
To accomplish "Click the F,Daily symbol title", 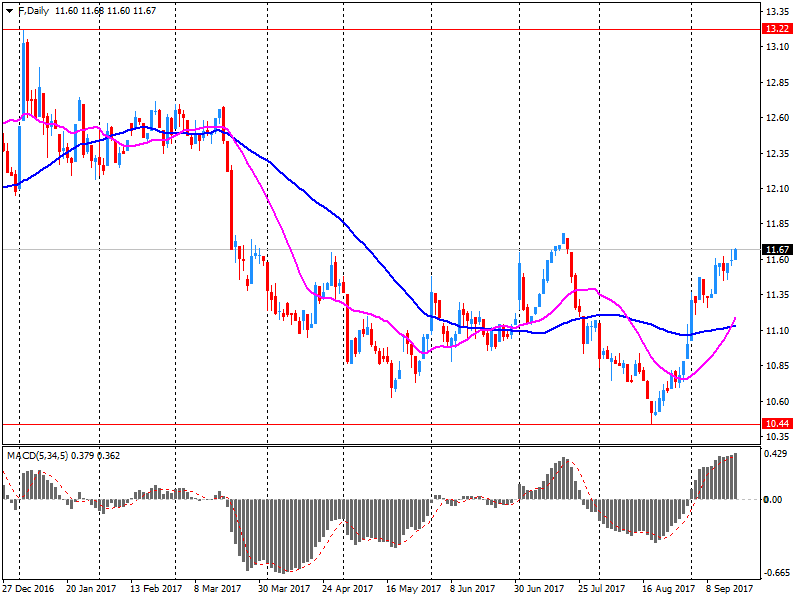I will 34,11.
